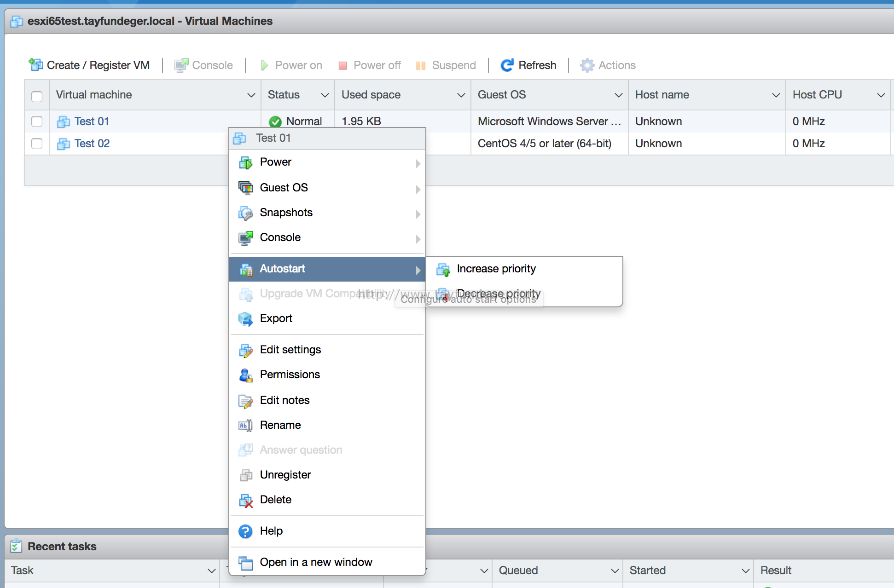894x588 pixels.
Task: Click the Unregister icon in context menu
Action: tap(246, 475)
